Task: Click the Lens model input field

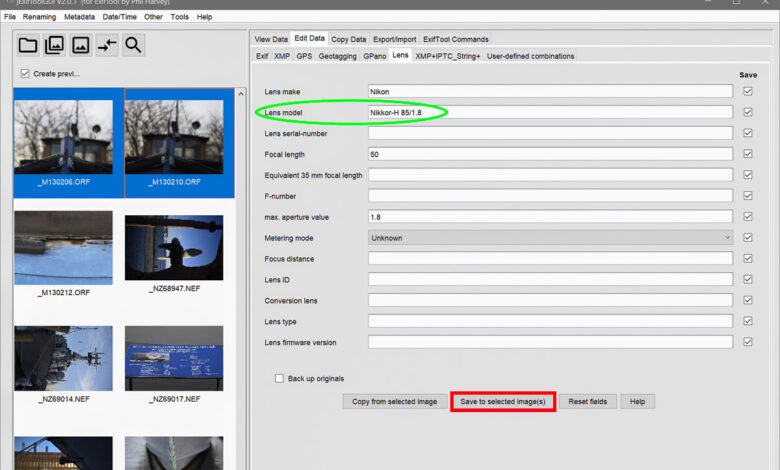Action: point(550,113)
